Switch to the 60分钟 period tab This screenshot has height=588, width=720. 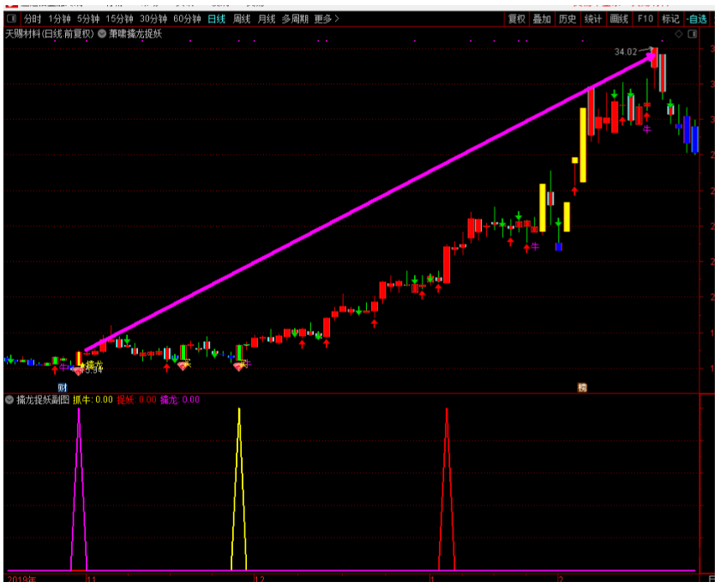click(187, 19)
